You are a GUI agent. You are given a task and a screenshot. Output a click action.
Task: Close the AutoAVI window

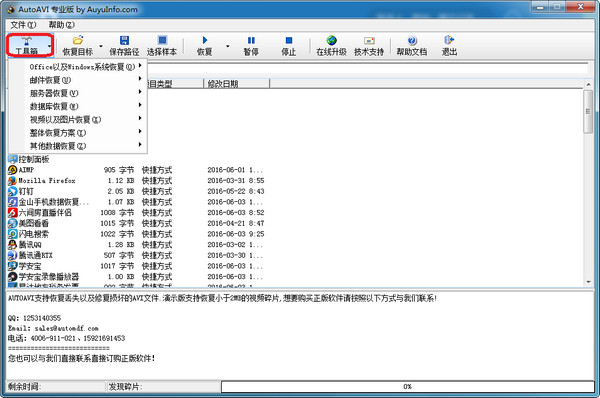pos(580,7)
